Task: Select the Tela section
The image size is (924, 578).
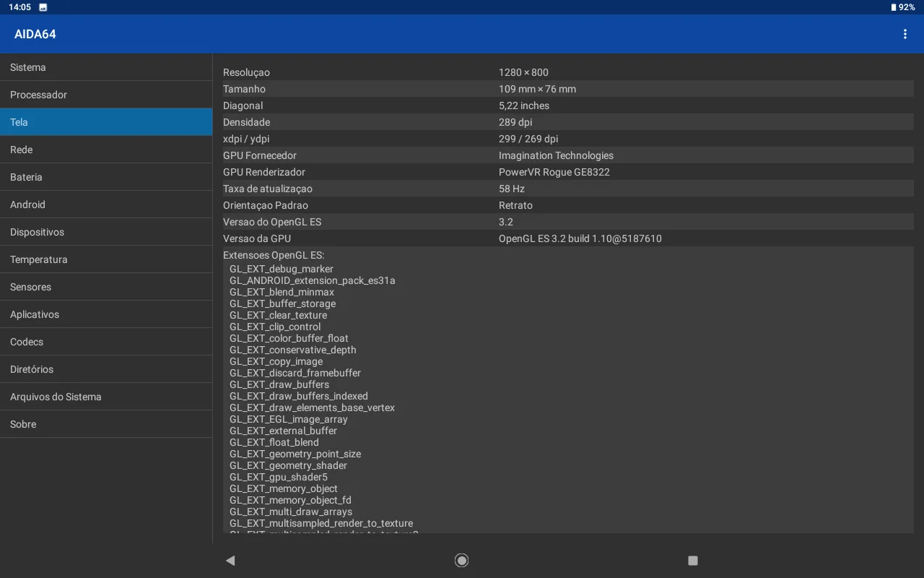Action: (x=106, y=122)
